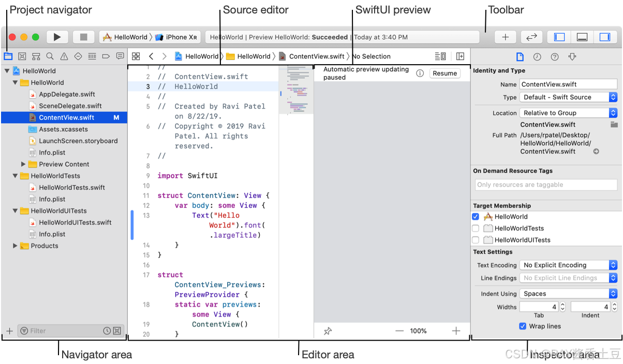Screen dimensions: 623x364
Task: Click the Tab width stepper
Action: click(563, 307)
